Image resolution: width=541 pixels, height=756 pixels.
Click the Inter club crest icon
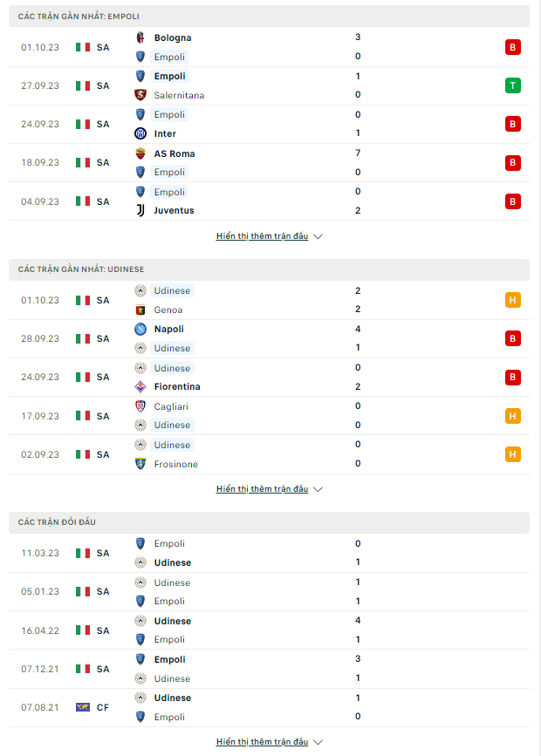coord(140,133)
